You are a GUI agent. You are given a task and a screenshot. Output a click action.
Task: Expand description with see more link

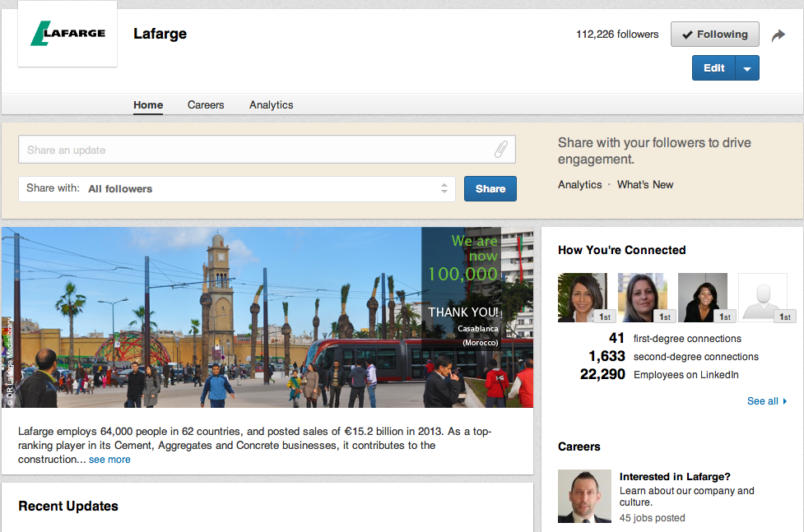coord(109,460)
